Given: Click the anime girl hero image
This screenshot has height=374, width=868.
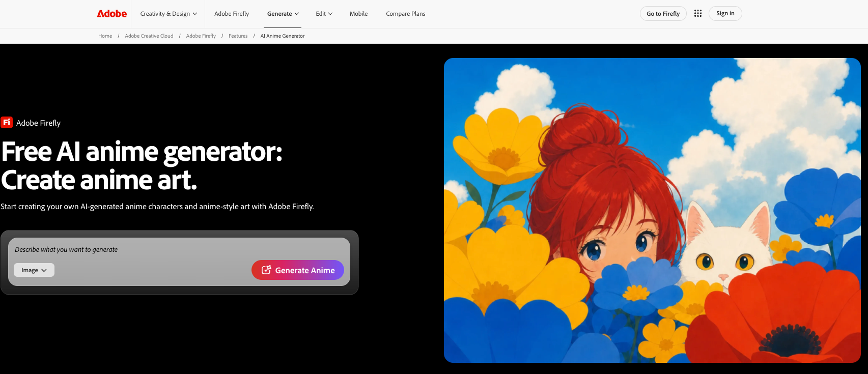Looking at the screenshot, I should pyautogui.click(x=652, y=210).
